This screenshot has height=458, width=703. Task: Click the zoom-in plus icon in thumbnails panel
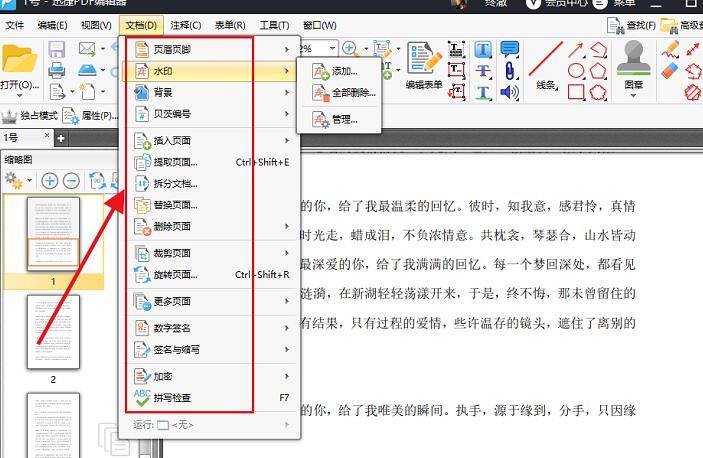click(49, 181)
